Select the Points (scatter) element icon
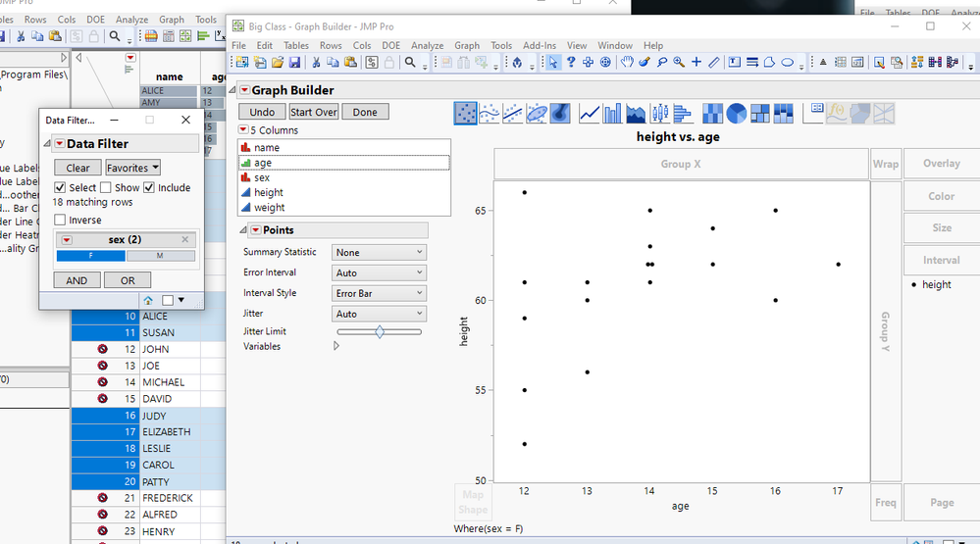The image size is (980, 544). pyautogui.click(x=465, y=114)
